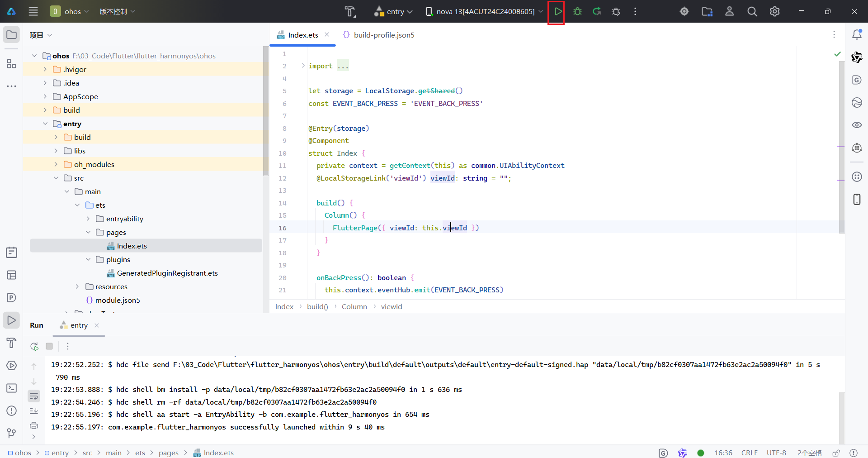This screenshot has width=868, height=458.
Task: Open Run panel more options menu
Action: [x=68, y=346]
